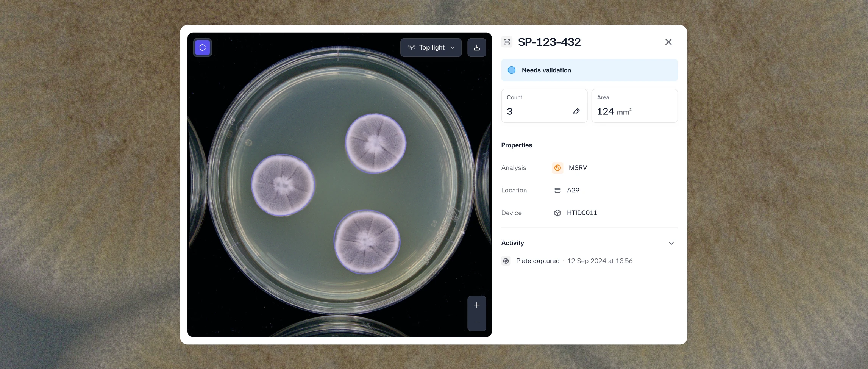Toggle the colony detection overlay button

202,48
